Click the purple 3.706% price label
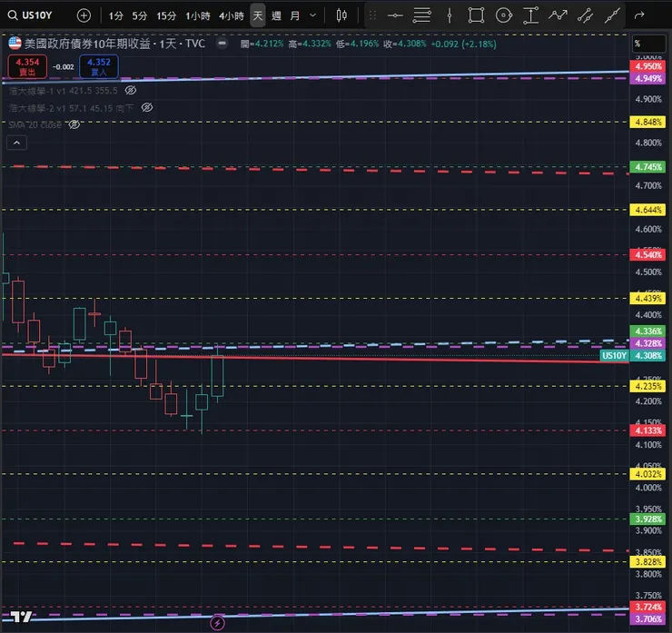 click(647, 619)
